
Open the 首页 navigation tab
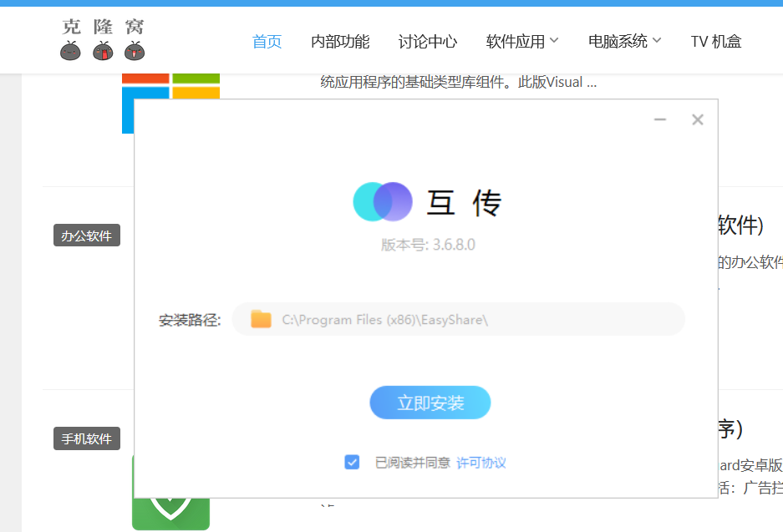(267, 42)
